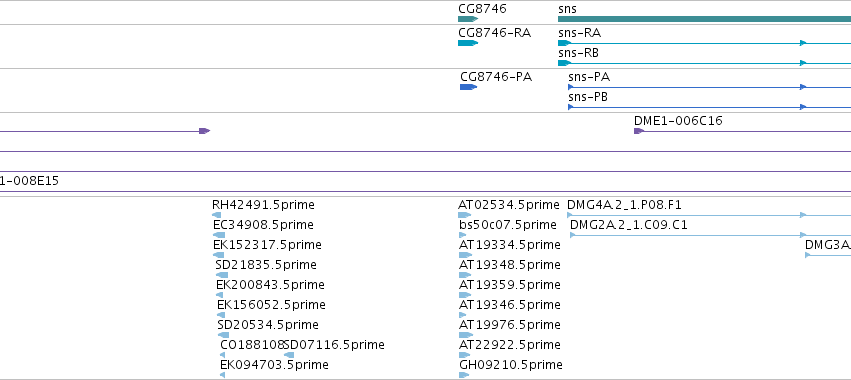Viewport: 851px width, 380px height.
Task: Click the sns gene bar
Action: tap(704, 19)
